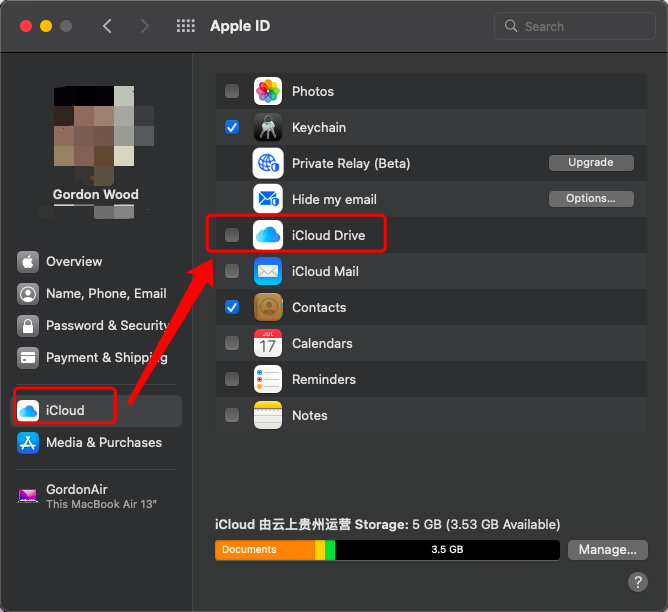Open Name, Phone, Email section
This screenshot has height=612, width=668.
[x=96, y=294]
